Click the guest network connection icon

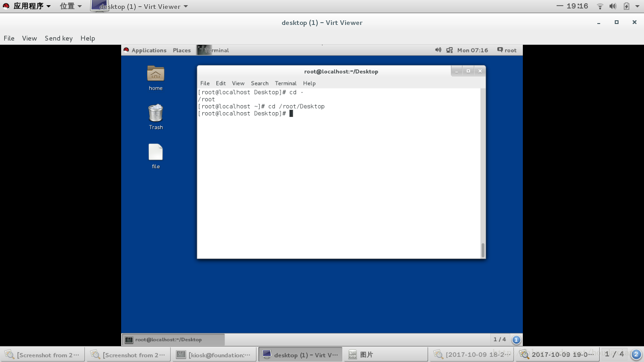click(449, 50)
